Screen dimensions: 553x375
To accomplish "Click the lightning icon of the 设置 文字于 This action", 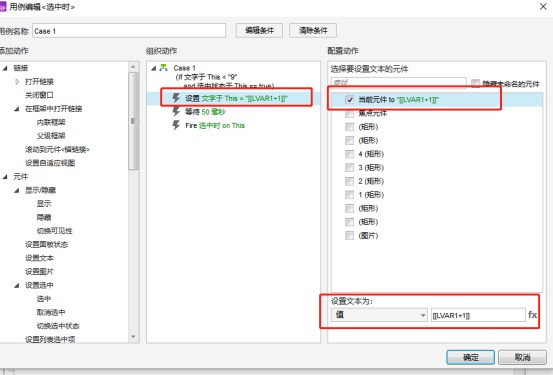I will point(176,98).
